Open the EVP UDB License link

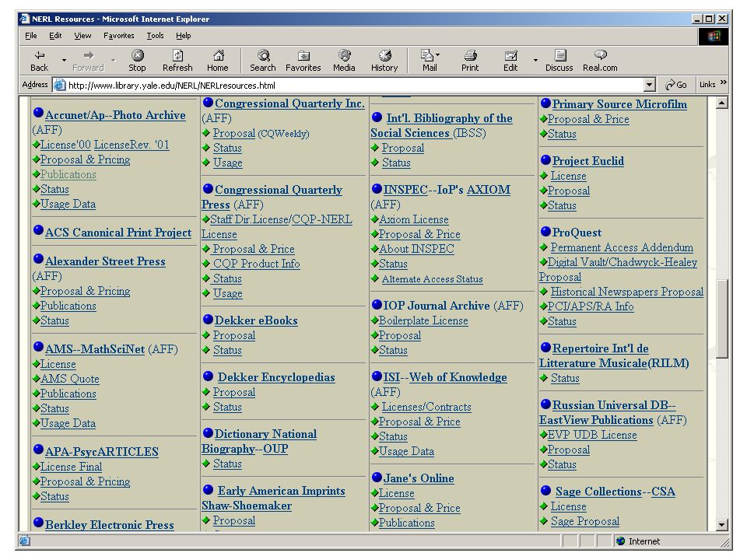click(592, 436)
